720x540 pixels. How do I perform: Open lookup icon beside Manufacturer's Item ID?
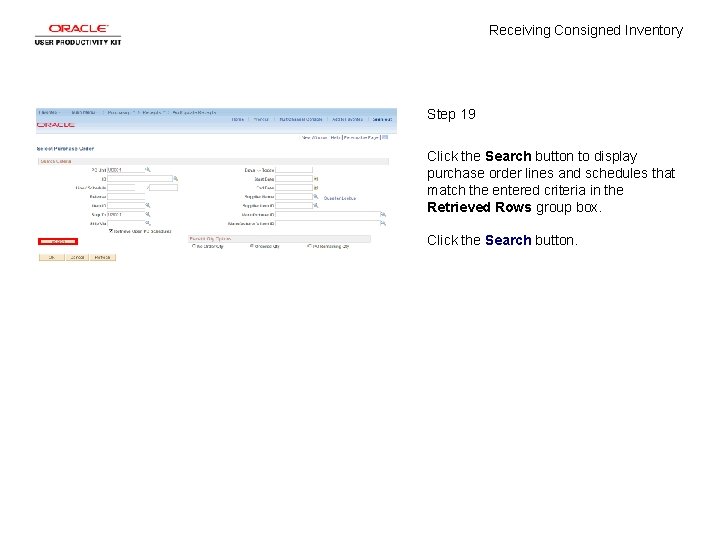tap(383, 223)
